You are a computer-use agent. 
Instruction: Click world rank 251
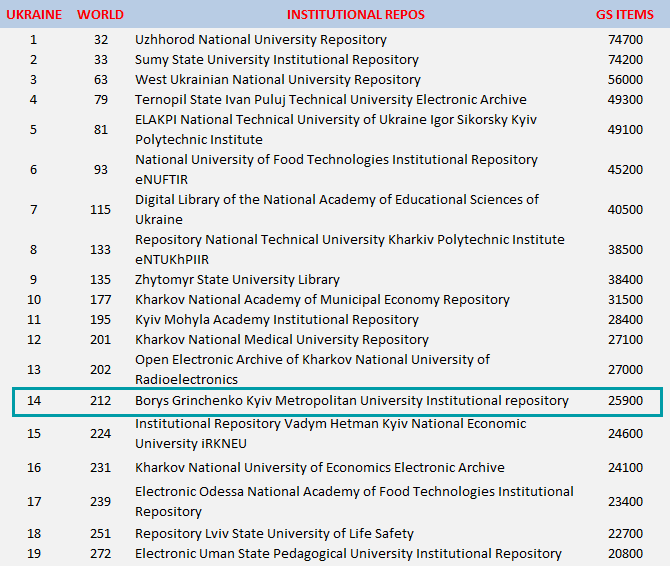(100, 534)
